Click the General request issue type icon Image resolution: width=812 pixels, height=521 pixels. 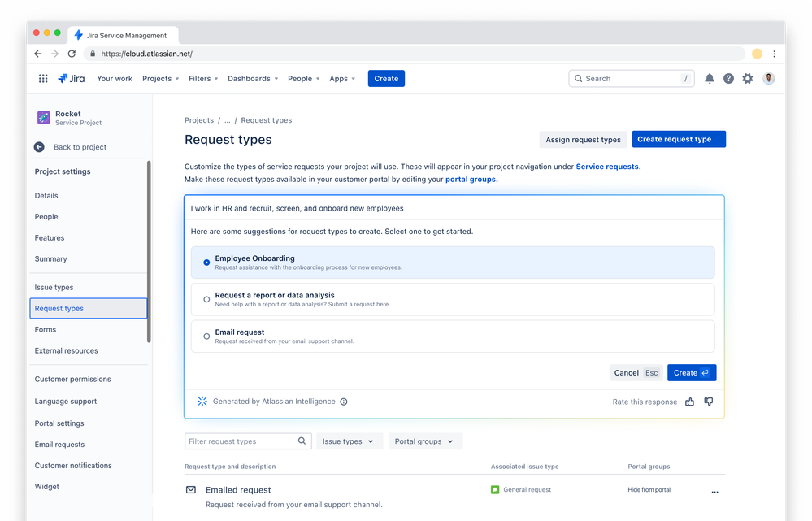[x=495, y=489]
